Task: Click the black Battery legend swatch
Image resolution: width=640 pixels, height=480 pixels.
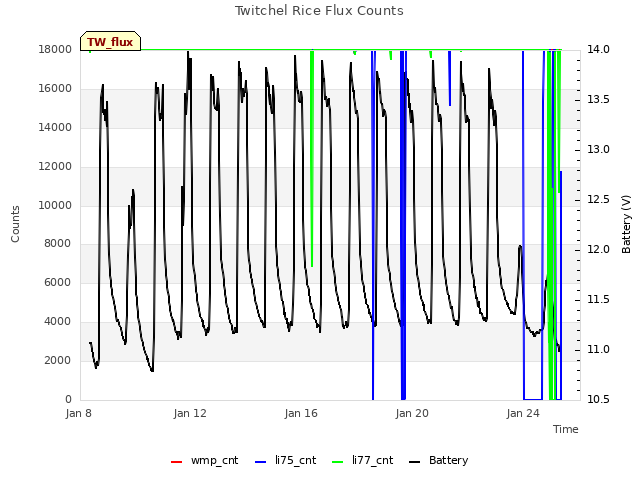Action: (x=414, y=462)
